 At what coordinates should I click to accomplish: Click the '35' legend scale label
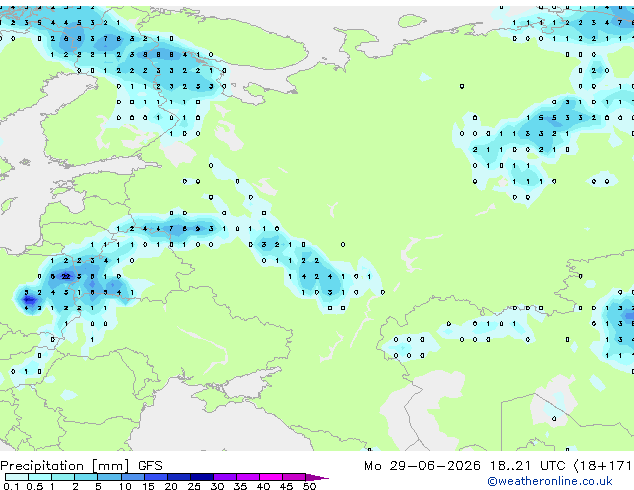coord(240,486)
